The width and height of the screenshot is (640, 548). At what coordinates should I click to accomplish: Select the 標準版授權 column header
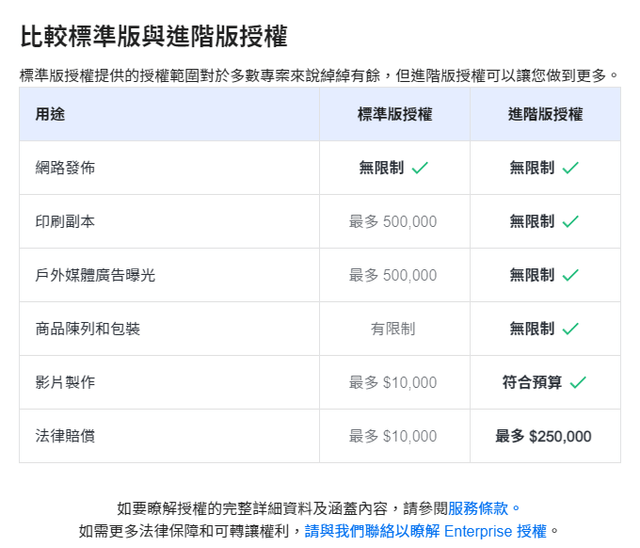tap(394, 114)
